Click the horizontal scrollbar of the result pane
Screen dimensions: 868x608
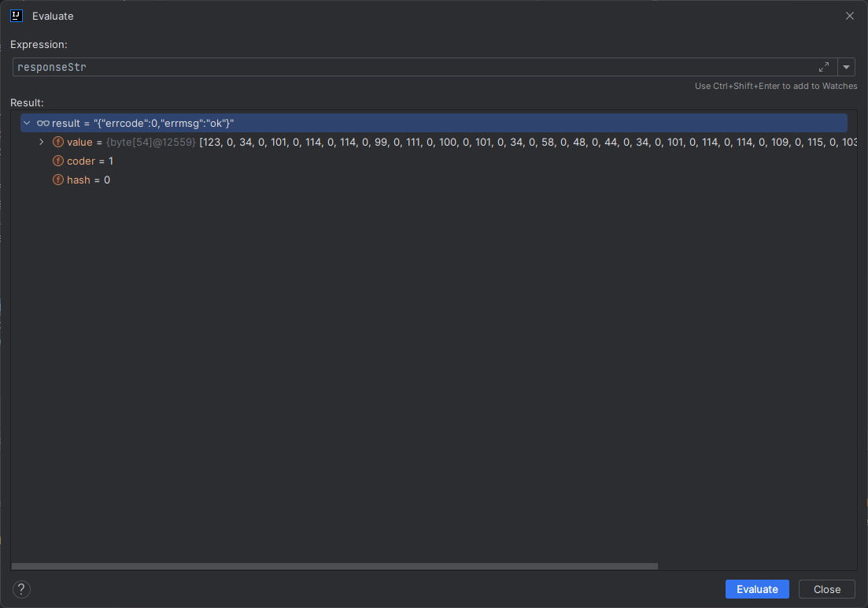click(334, 566)
